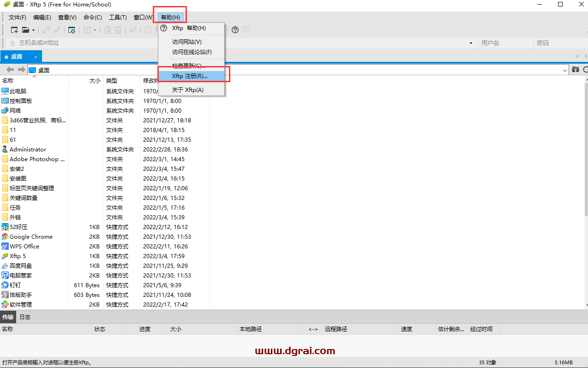This screenshot has height=368, width=588.
Task: Switch to the 日志 tab
Action: (25, 317)
